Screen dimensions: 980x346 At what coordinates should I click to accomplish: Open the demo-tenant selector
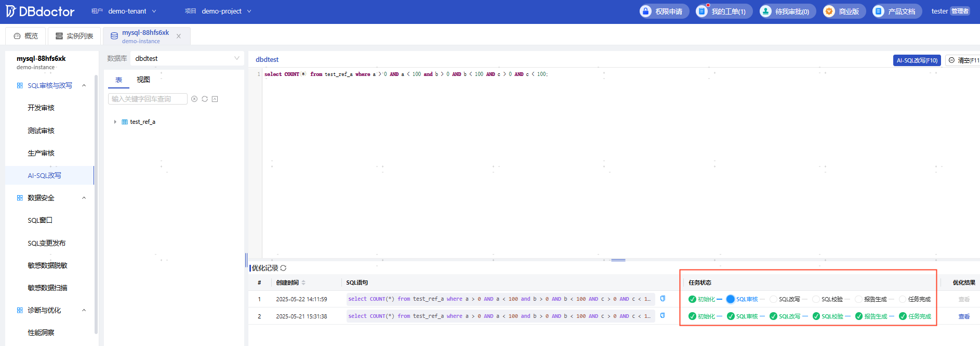[x=132, y=11]
